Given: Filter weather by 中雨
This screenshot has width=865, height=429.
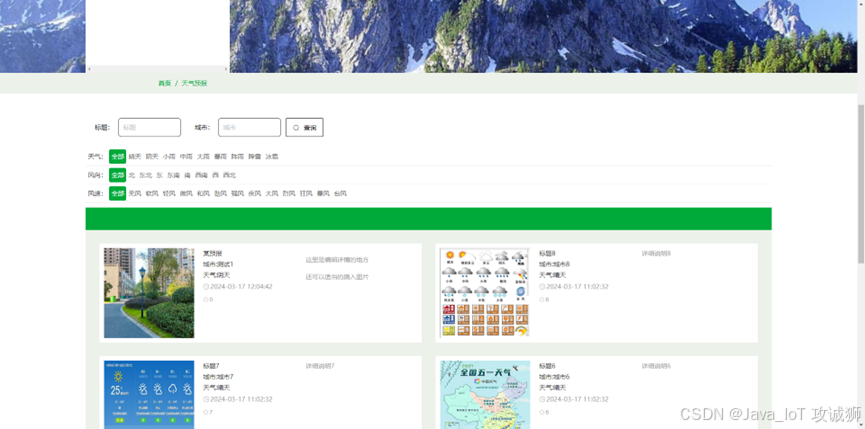Looking at the screenshot, I should pos(186,157).
